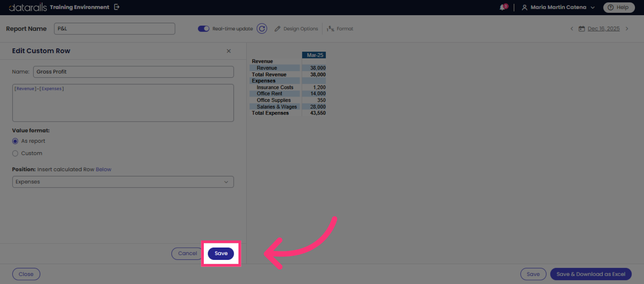
Task: Click the refresh circular arrow icon
Action: 262,29
